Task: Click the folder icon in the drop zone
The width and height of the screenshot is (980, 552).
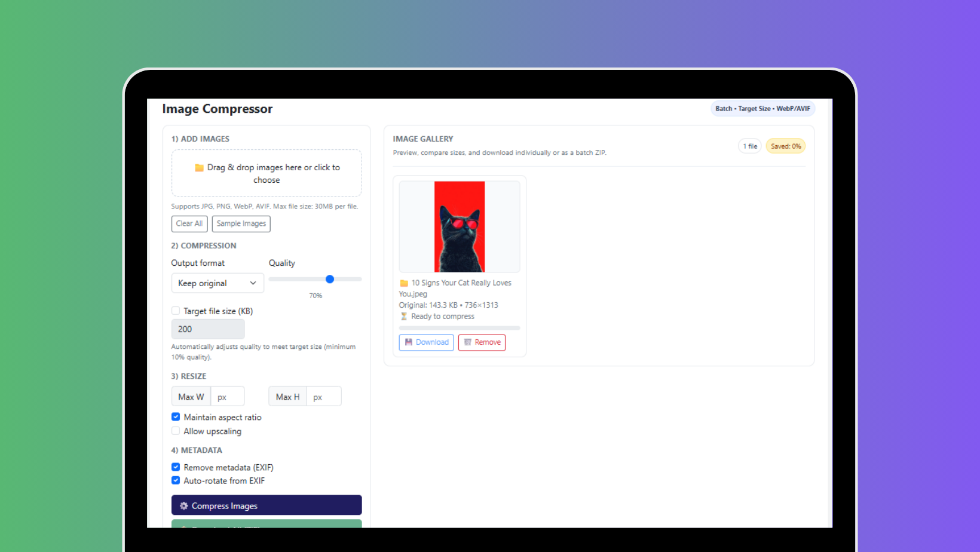Action: click(x=199, y=168)
